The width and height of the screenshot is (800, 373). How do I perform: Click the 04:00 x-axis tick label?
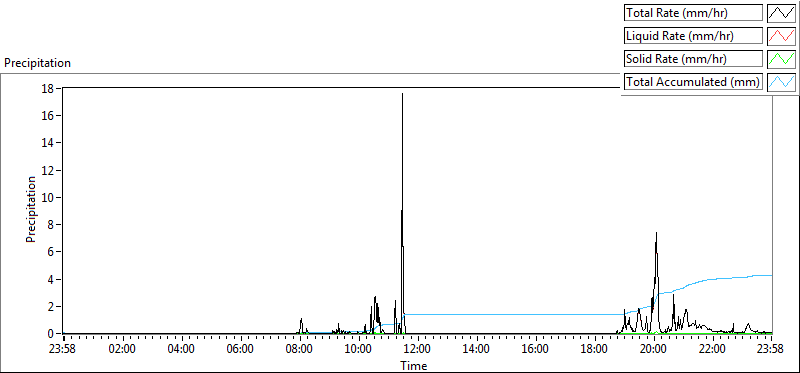(182, 350)
